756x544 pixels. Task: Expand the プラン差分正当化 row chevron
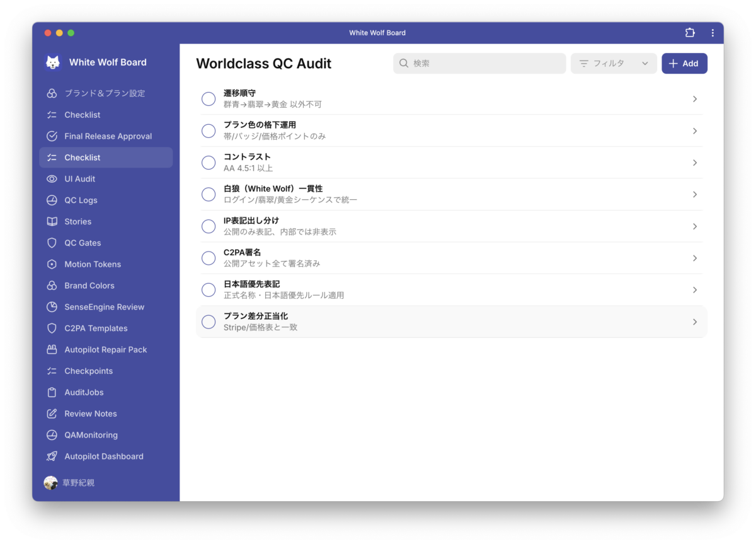coord(694,321)
